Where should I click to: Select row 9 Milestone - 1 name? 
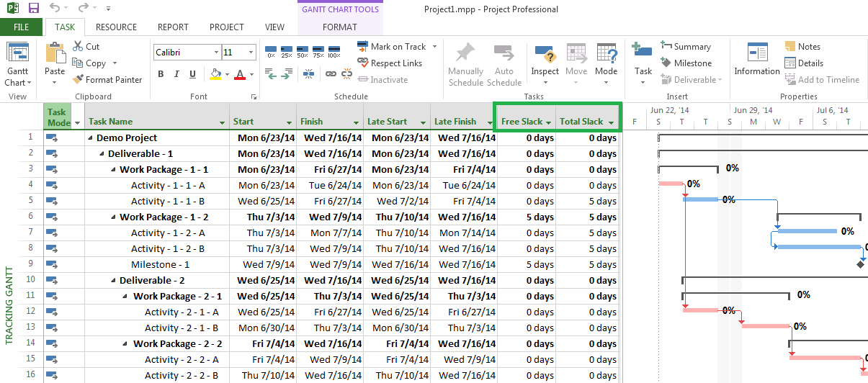(160, 265)
